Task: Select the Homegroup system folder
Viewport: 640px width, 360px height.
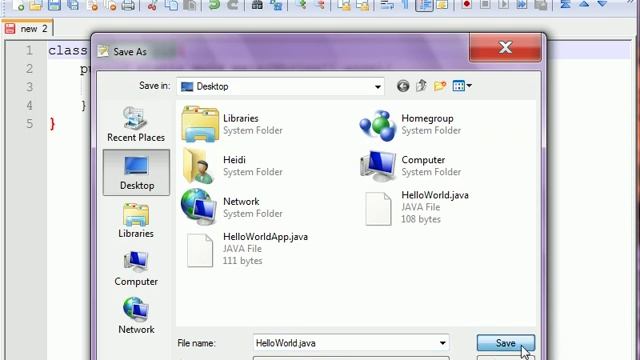Action: pyautogui.click(x=411, y=124)
